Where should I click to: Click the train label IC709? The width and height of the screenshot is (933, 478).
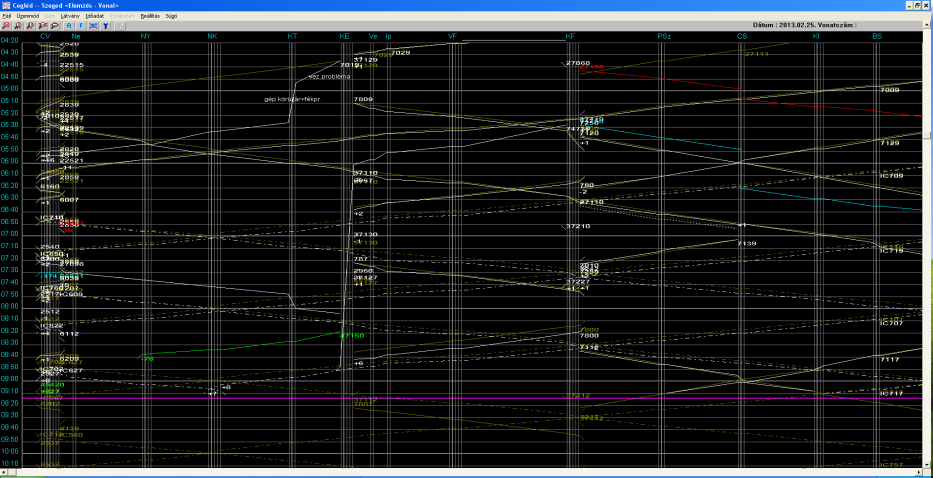pyautogui.click(x=891, y=176)
